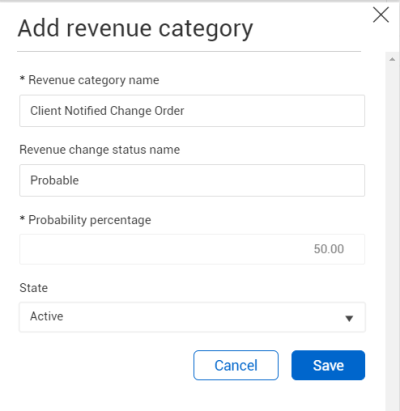Select the 'Active' state value
Screen dimensions: 400x411
[46, 316]
